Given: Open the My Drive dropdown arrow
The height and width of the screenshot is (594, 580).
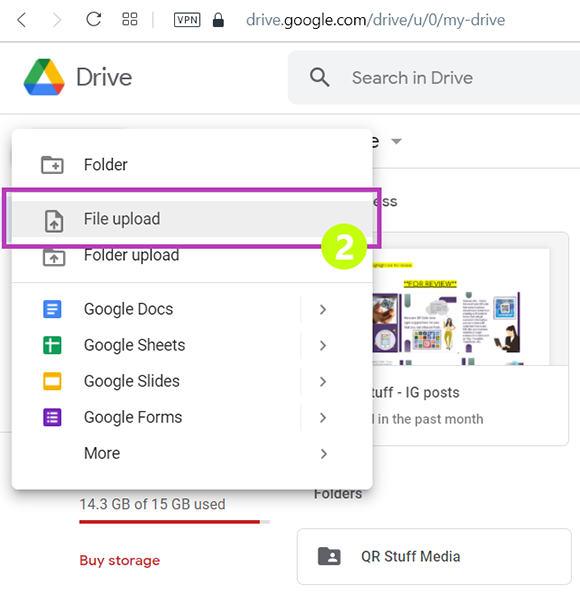Looking at the screenshot, I should coord(396,142).
